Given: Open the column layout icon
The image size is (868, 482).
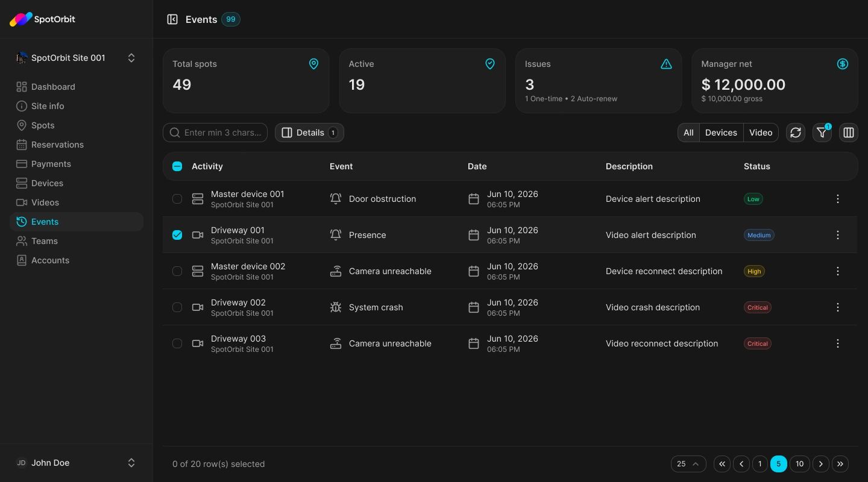Looking at the screenshot, I should [849, 133].
